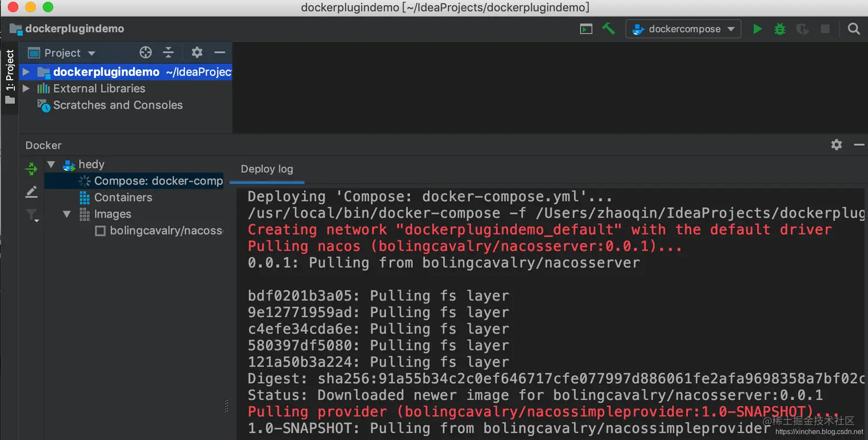Collapse the hedy Docker node

coord(52,165)
